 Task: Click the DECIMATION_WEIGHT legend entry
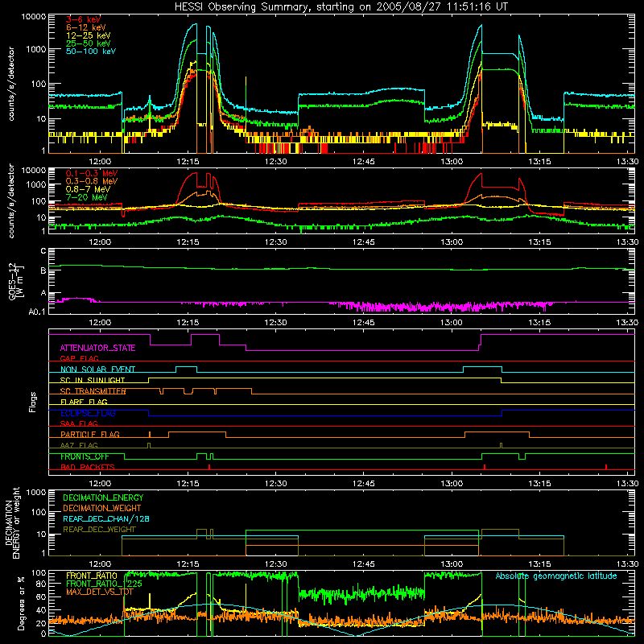(x=102, y=509)
